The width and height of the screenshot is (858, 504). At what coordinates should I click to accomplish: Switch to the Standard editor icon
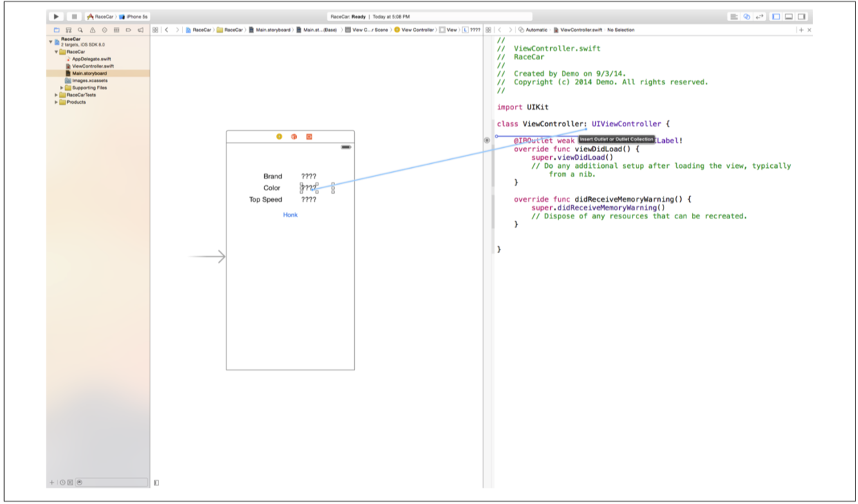pyautogui.click(x=734, y=17)
